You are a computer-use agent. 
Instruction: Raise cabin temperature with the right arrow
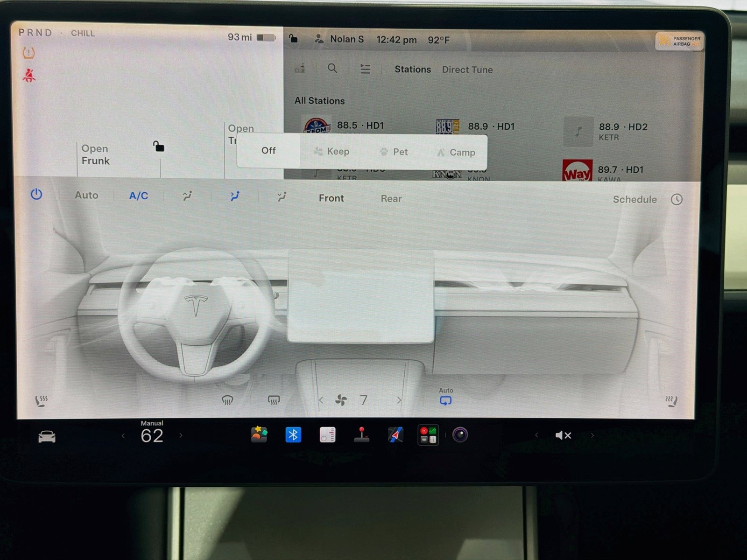point(181,436)
